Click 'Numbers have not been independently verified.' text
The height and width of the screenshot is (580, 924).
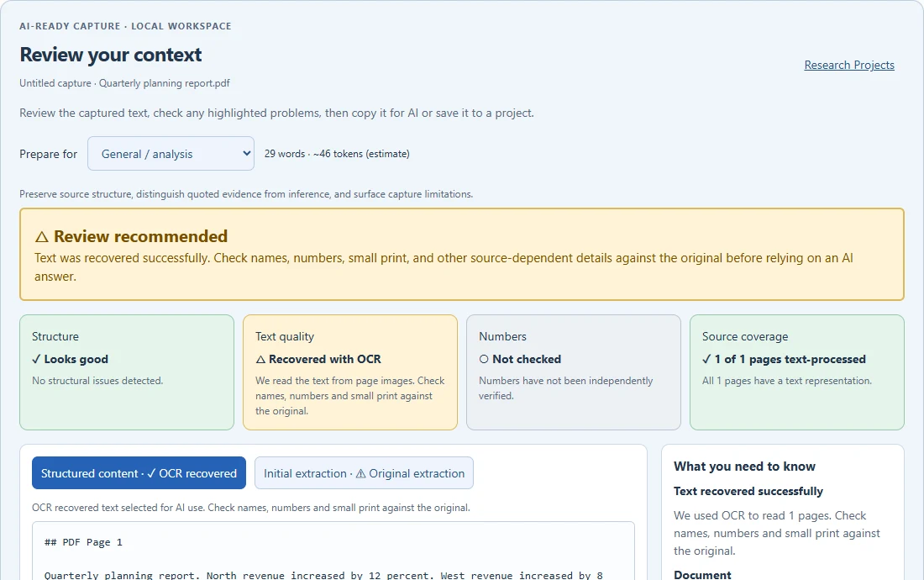click(x=565, y=388)
